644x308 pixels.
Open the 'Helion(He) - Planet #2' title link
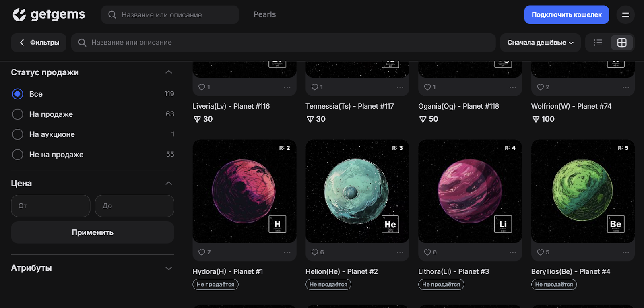click(x=342, y=272)
